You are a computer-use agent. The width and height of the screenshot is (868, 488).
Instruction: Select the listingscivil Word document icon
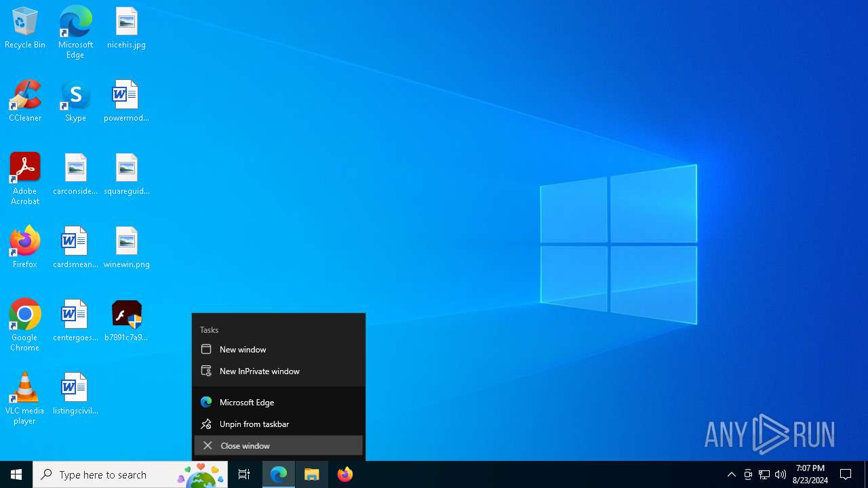click(75, 394)
